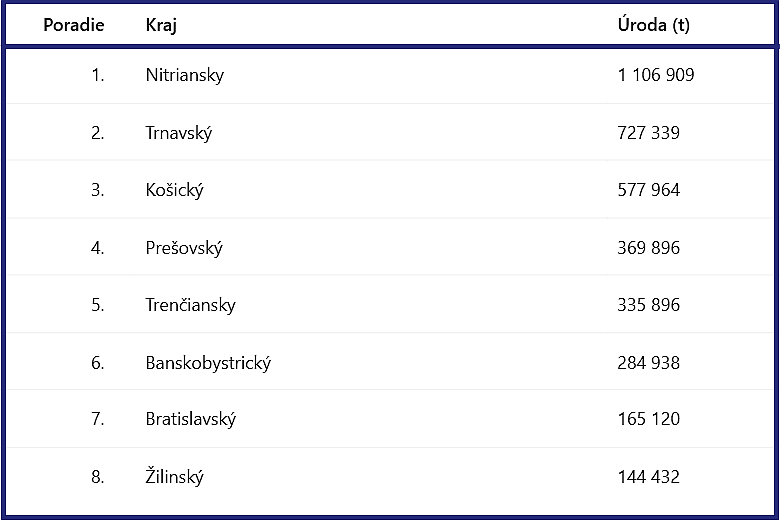This screenshot has height=521, width=780.
Task: Select the Nitriansky cell
Action: [185, 76]
